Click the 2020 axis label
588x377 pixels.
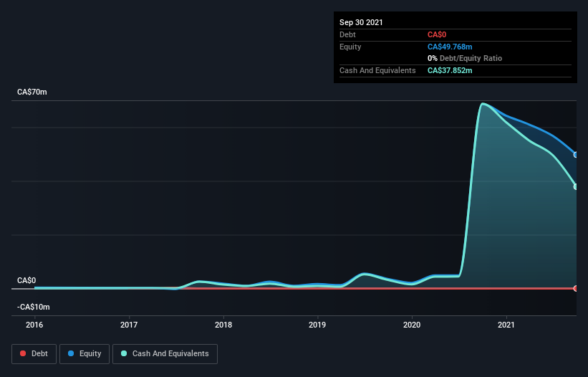(412, 325)
